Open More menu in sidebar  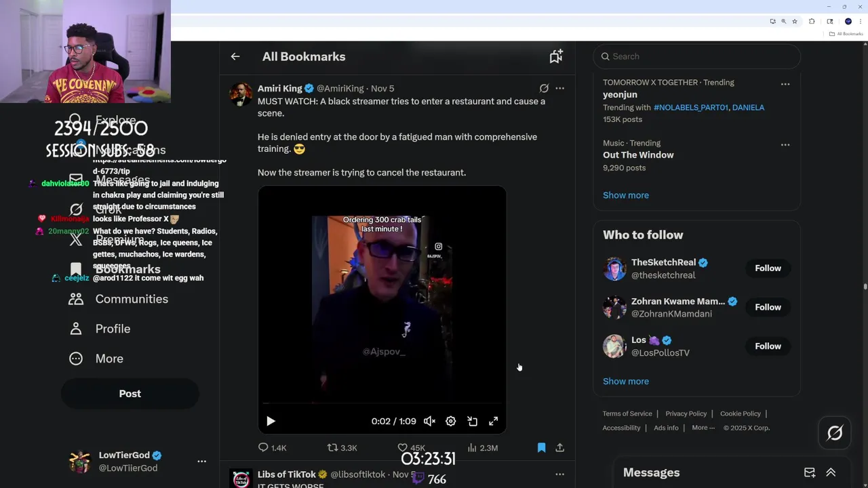pyautogui.click(x=96, y=359)
